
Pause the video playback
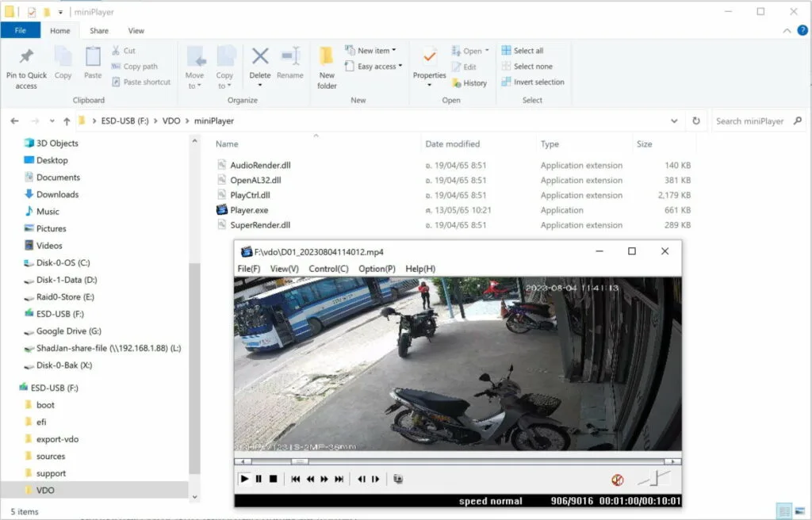point(260,479)
